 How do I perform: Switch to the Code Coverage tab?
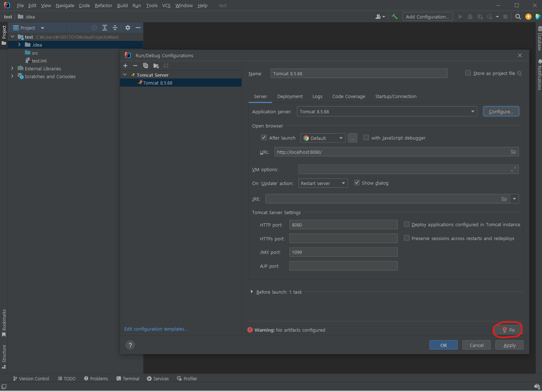point(349,97)
